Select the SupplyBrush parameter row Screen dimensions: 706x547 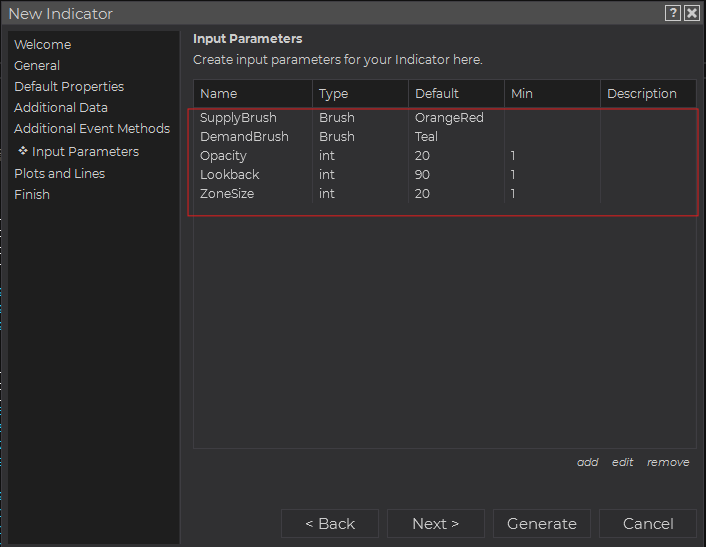click(238, 117)
